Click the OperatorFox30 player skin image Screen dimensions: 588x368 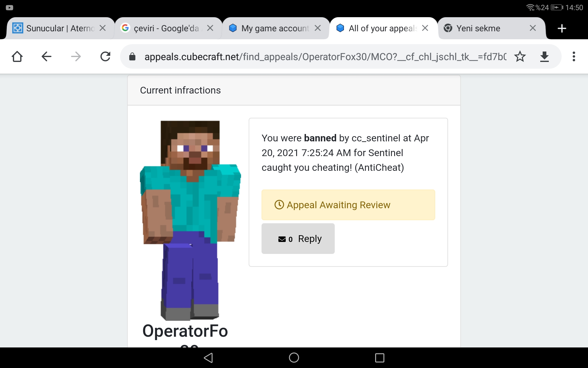[x=190, y=220]
